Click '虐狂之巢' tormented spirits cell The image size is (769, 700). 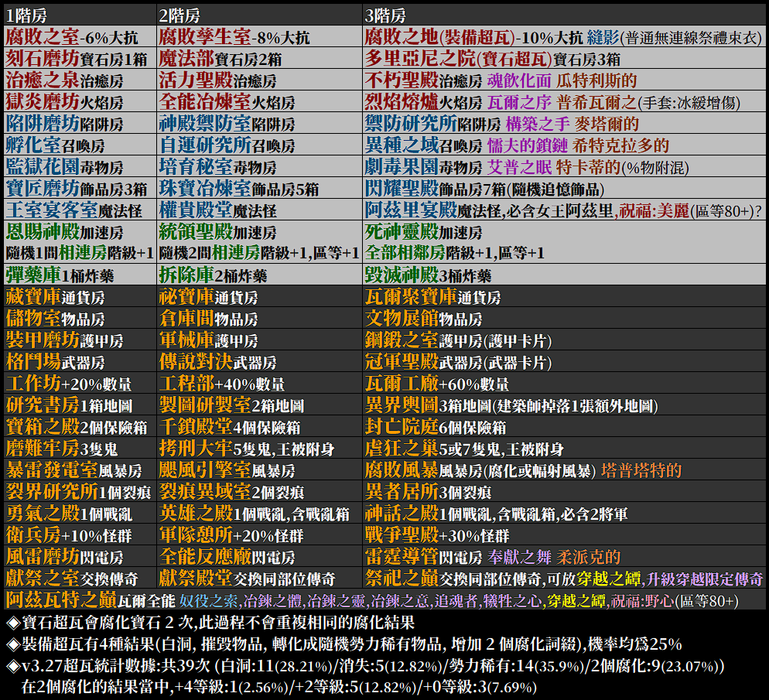tap(564, 447)
